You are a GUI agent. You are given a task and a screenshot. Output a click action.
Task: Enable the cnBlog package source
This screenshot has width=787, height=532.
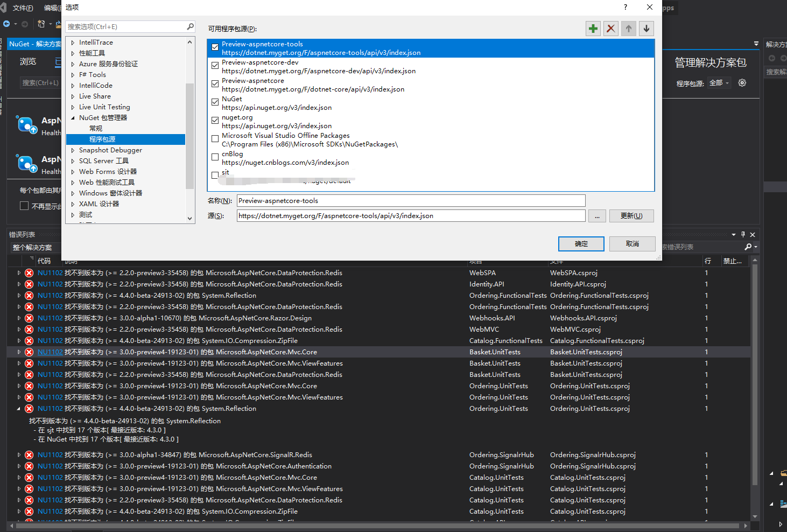[215, 157]
